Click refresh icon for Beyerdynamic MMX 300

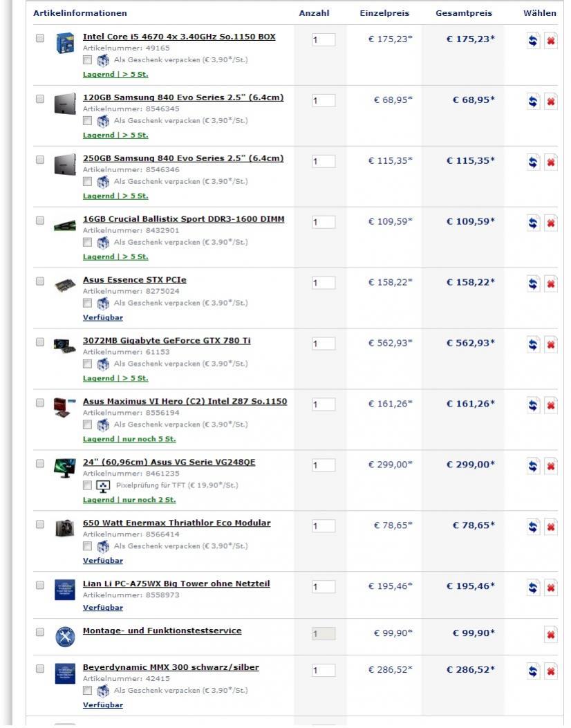pos(534,672)
